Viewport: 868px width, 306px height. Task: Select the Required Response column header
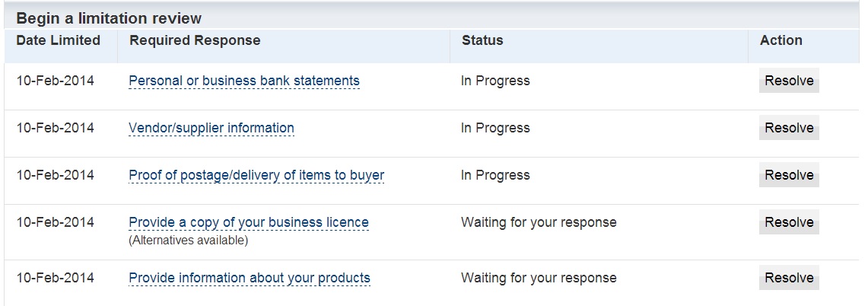[195, 40]
